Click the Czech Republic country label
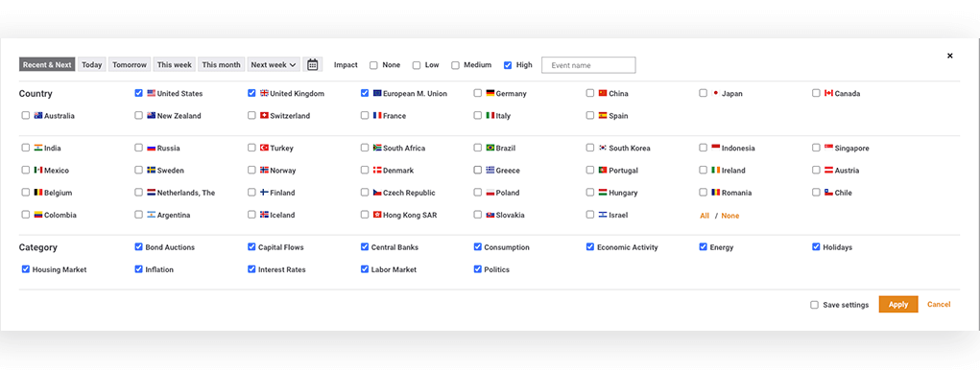Screen dimensions: 980x370 tap(410, 193)
